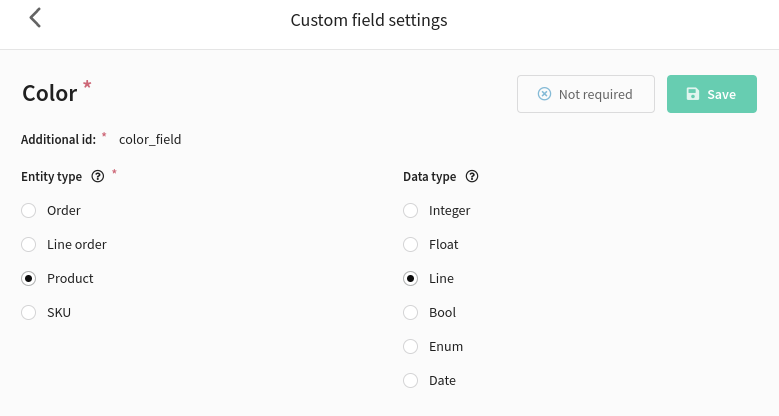
Task: Choose Date data type
Action: click(410, 381)
